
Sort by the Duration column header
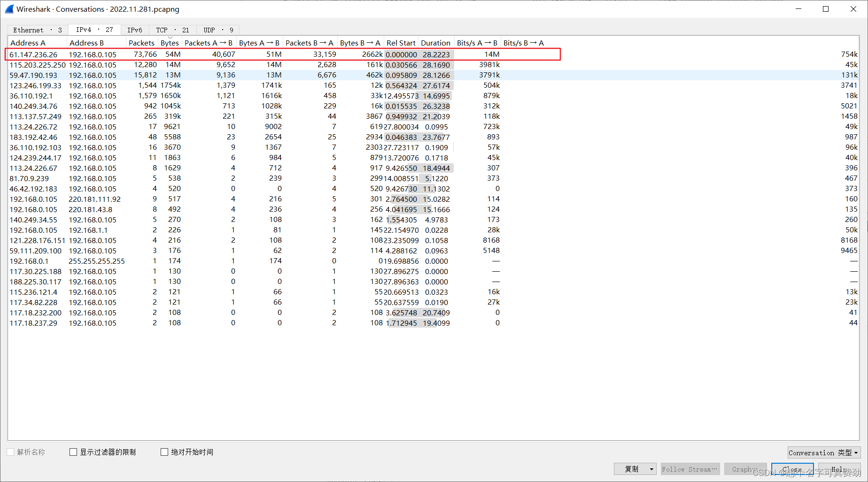(435, 43)
